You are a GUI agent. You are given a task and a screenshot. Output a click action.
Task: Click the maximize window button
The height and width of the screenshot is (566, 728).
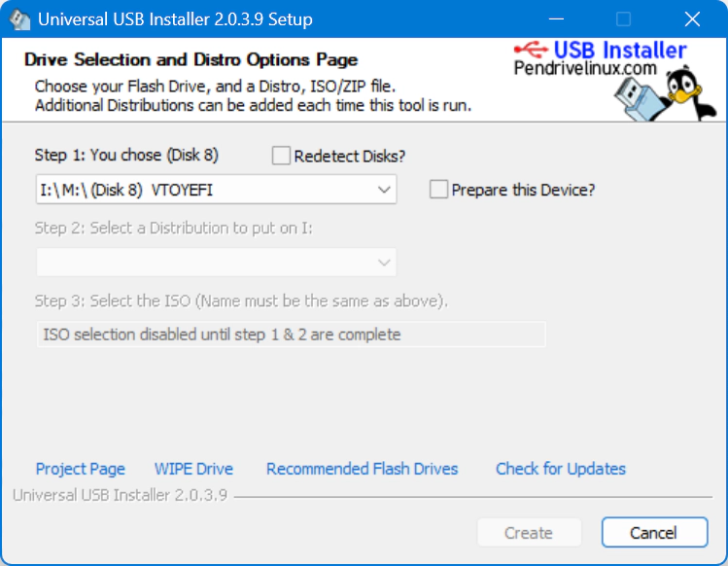[623, 19]
